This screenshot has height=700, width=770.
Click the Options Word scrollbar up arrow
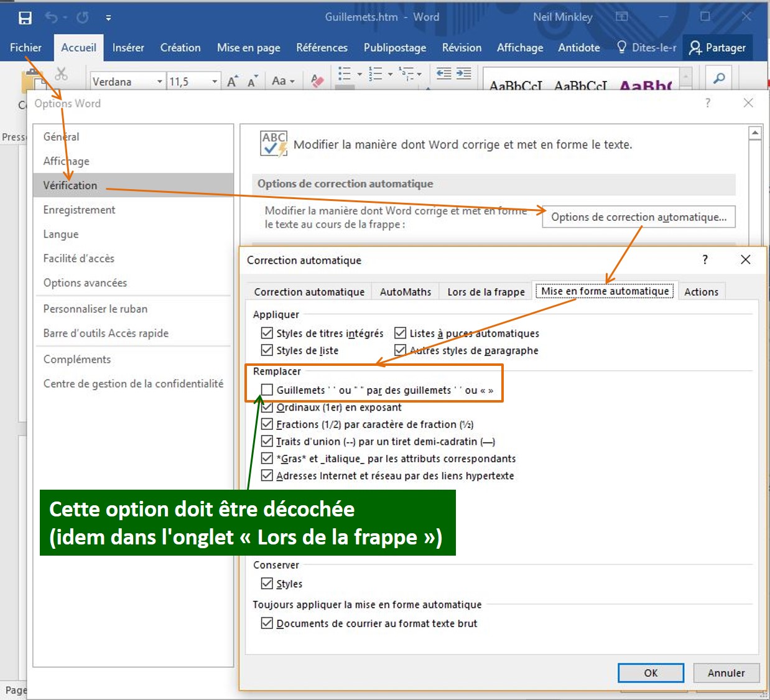click(755, 133)
